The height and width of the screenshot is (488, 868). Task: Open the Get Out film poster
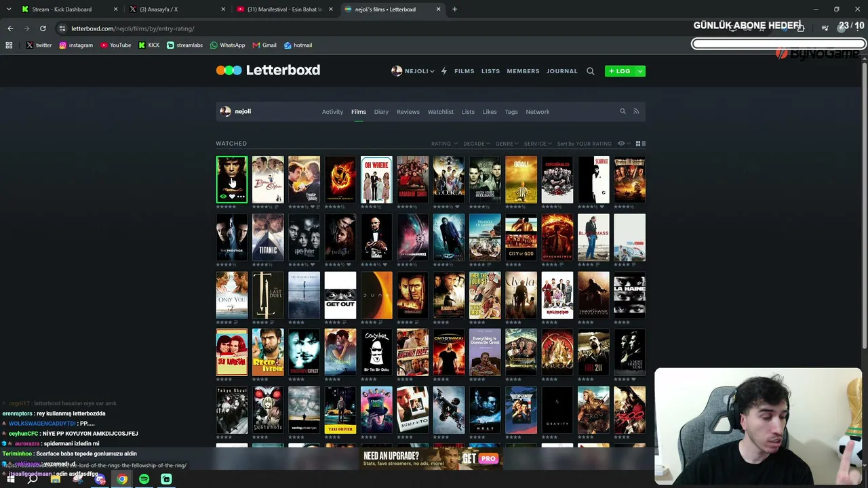[x=340, y=295]
